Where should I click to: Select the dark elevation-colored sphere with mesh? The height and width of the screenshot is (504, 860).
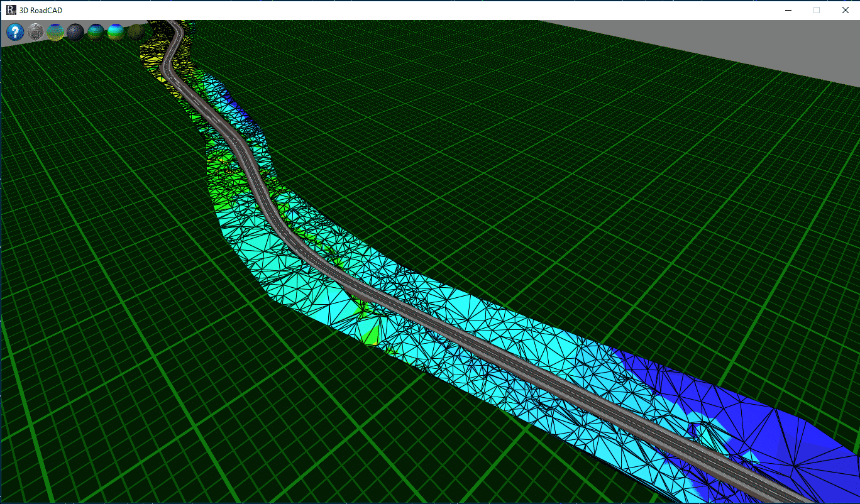coord(96,32)
